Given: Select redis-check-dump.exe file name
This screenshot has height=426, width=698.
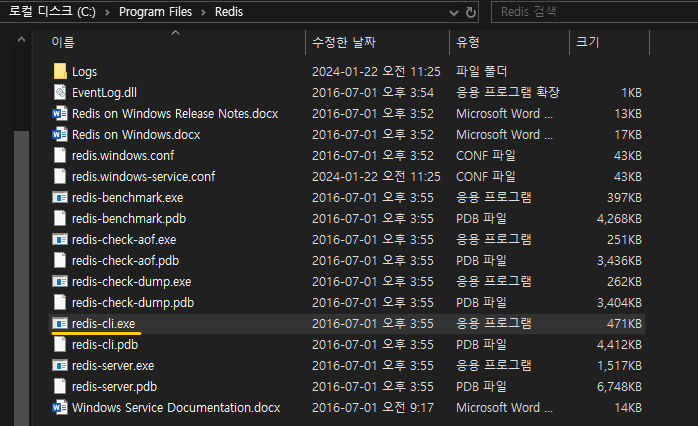Looking at the screenshot, I should pos(131,281).
